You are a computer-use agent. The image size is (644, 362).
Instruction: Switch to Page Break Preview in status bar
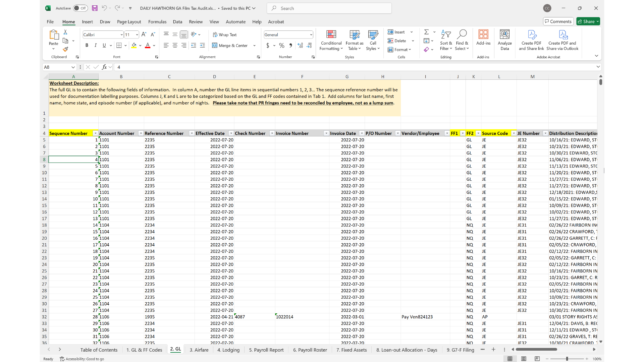(x=537, y=359)
